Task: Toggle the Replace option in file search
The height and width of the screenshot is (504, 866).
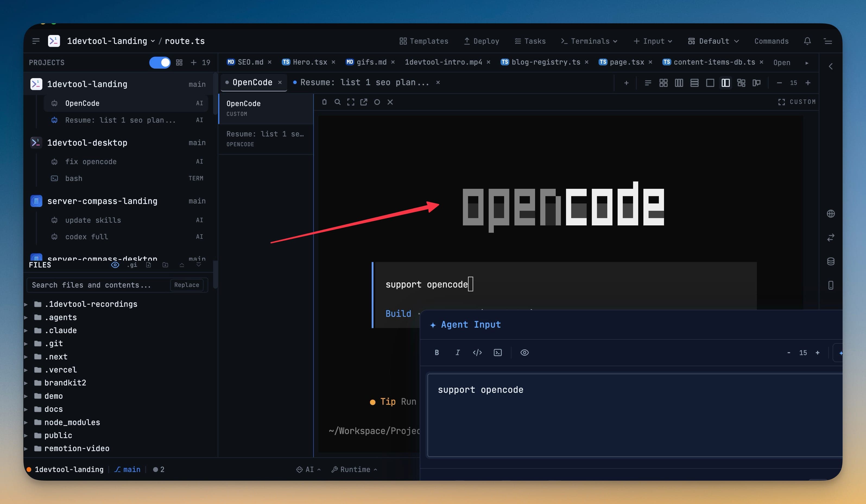Action: pos(187,285)
